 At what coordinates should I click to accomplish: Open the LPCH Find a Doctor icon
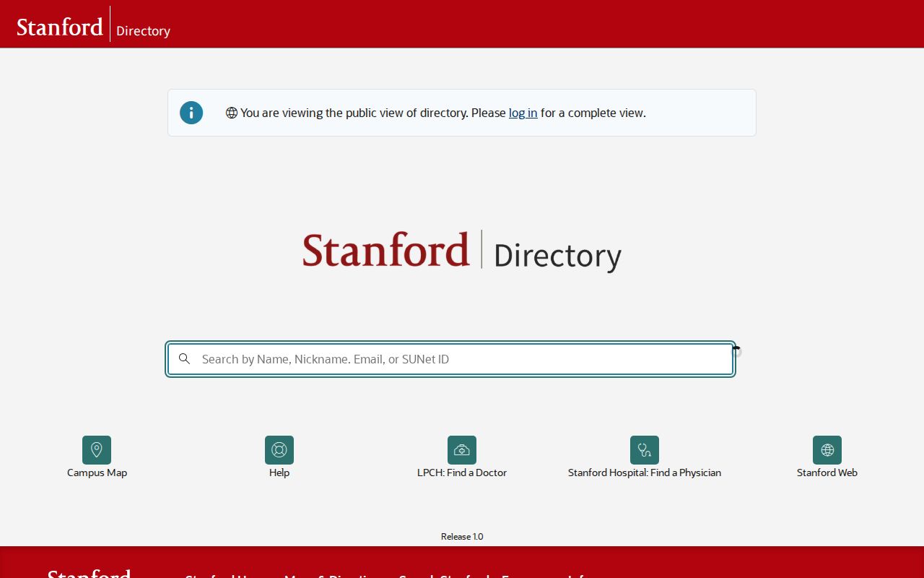pyautogui.click(x=462, y=450)
